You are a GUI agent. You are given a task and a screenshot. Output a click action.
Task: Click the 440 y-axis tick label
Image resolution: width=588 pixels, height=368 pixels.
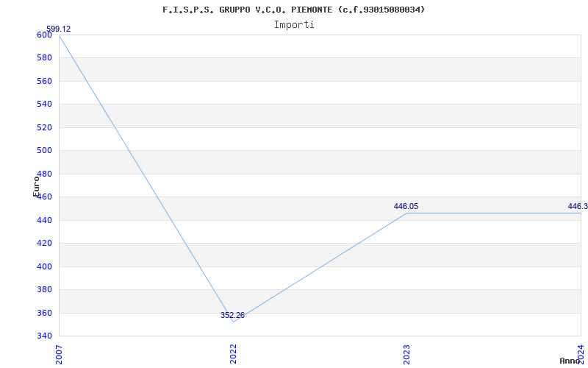(45, 220)
